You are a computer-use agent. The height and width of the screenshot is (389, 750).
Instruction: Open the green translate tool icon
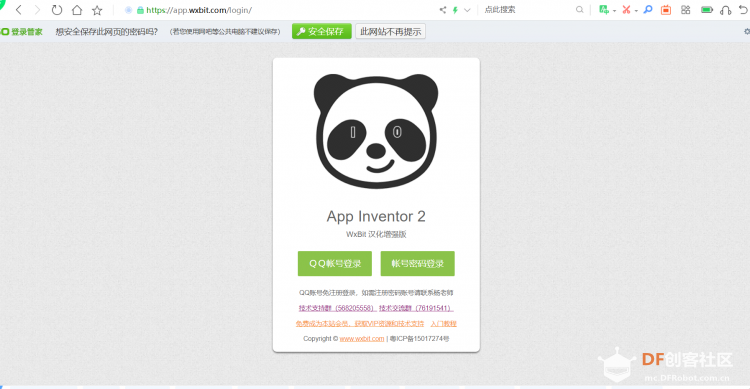[x=604, y=10]
